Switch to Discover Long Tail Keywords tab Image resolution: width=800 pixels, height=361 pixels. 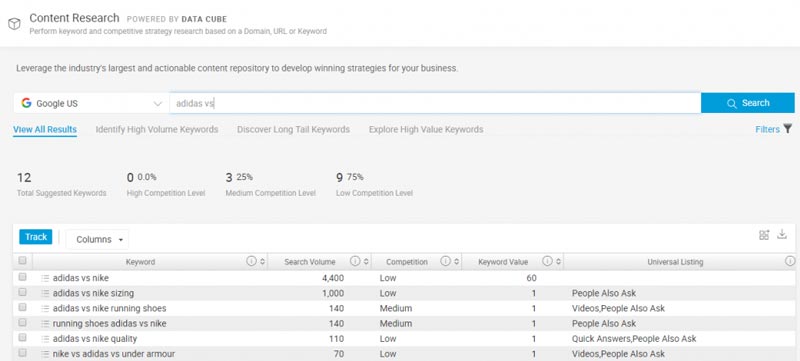tap(293, 130)
